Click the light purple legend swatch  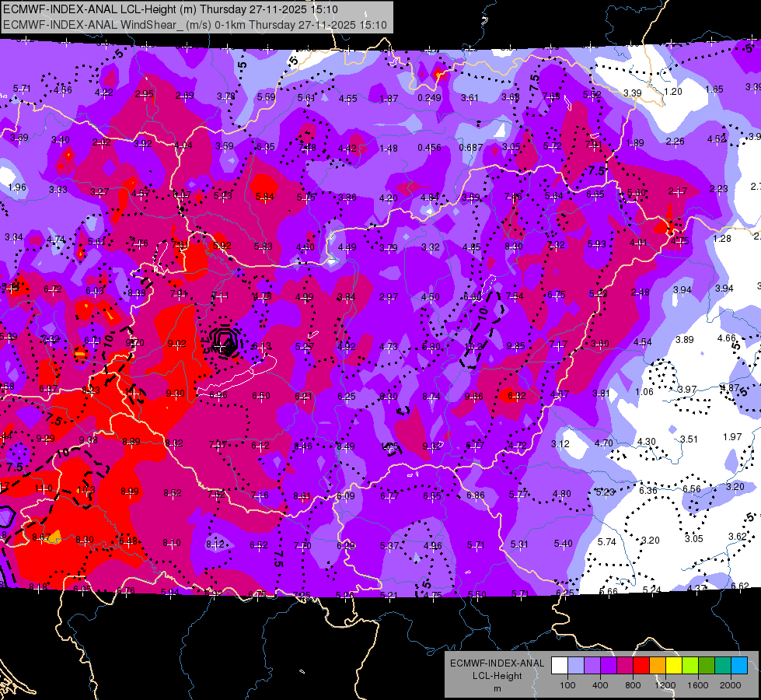coord(592,666)
